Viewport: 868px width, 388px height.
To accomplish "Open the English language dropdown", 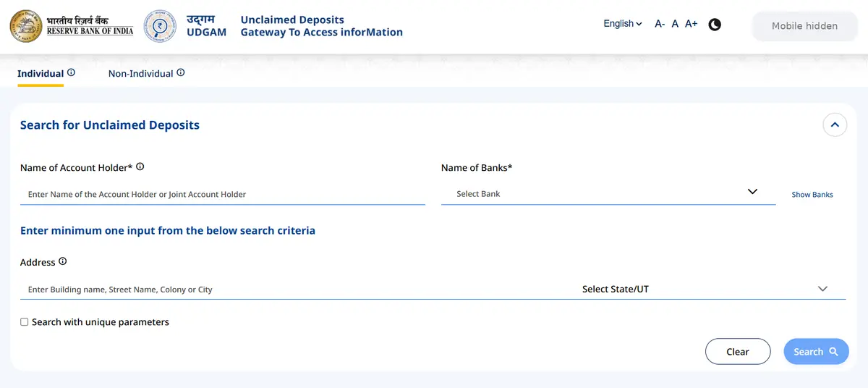I will pyautogui.click(x=623, y=24).
